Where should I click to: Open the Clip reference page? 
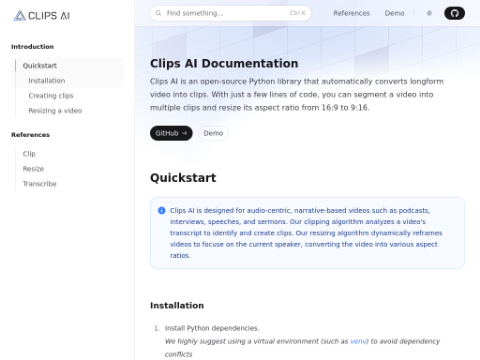[x=29, y=154]
